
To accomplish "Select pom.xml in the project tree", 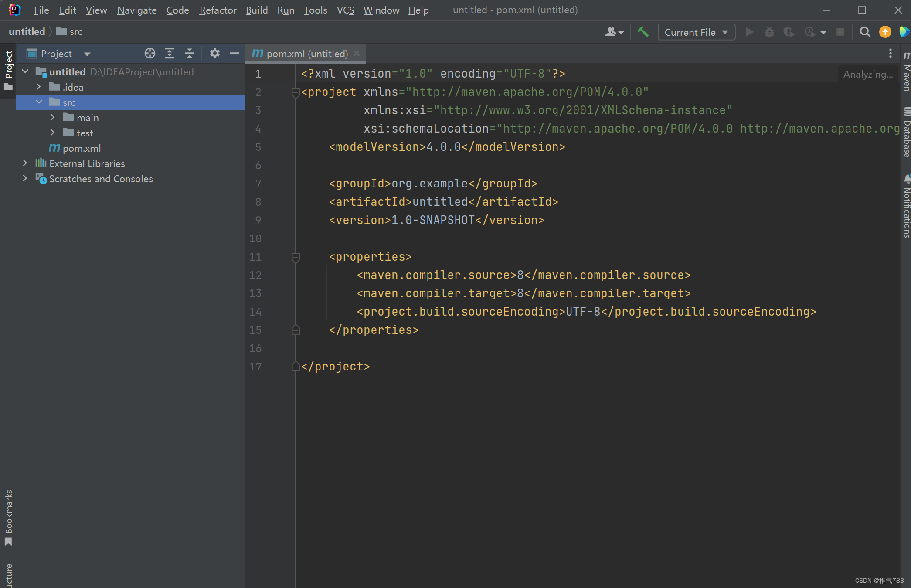I will point(82,148).
